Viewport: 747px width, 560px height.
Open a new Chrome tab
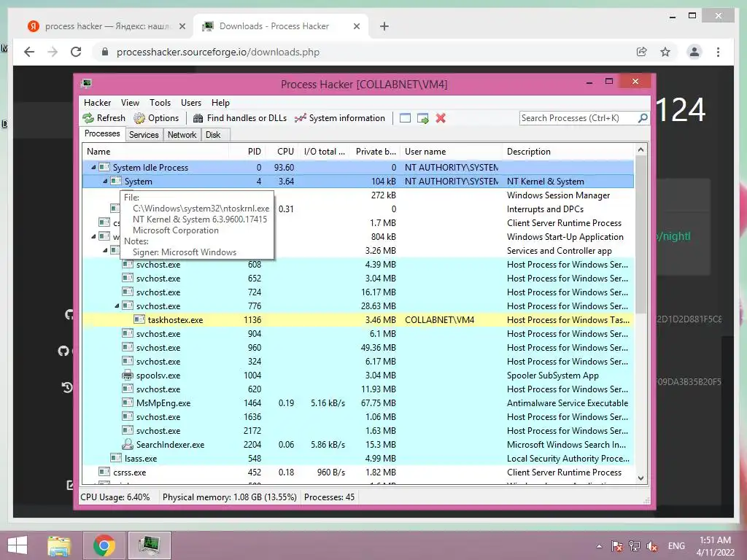click(x=384, y=26)
